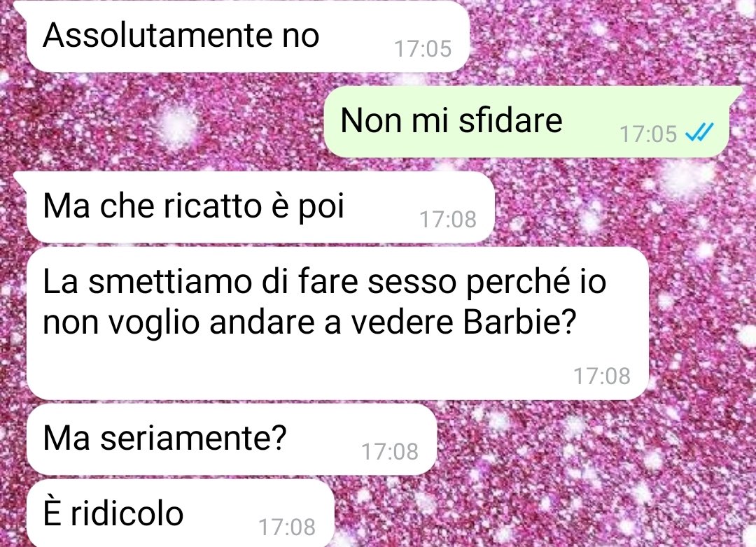The height and width of the screenshot is (547, 756).
Task: Tap the word 'Barbie?' in the long message
Action: [519, 322]
